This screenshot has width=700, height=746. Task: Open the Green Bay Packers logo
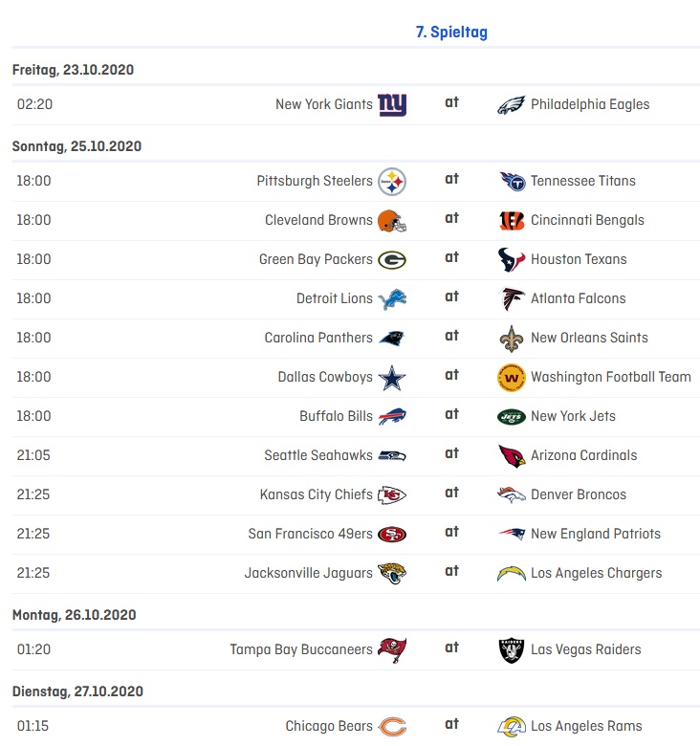392,260
